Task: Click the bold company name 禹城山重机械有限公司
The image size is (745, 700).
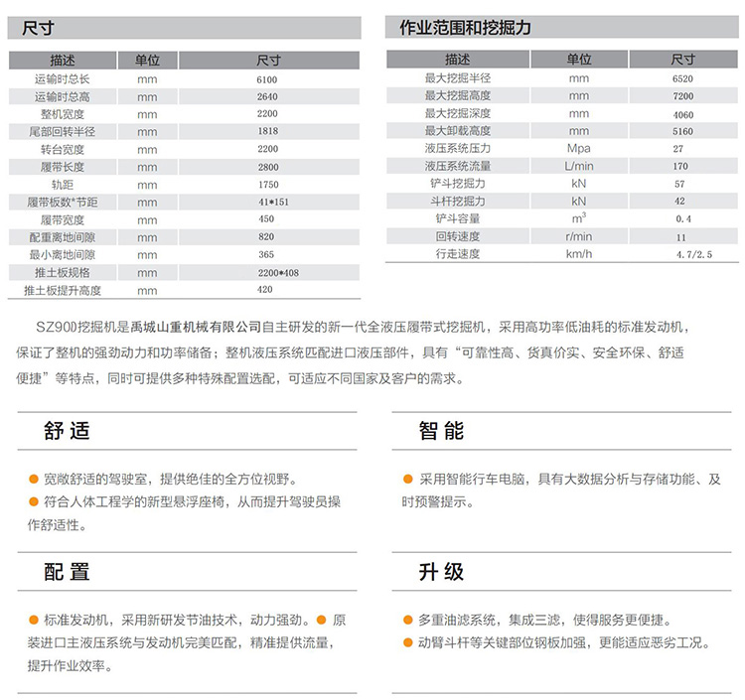Action: pos(195,326)
